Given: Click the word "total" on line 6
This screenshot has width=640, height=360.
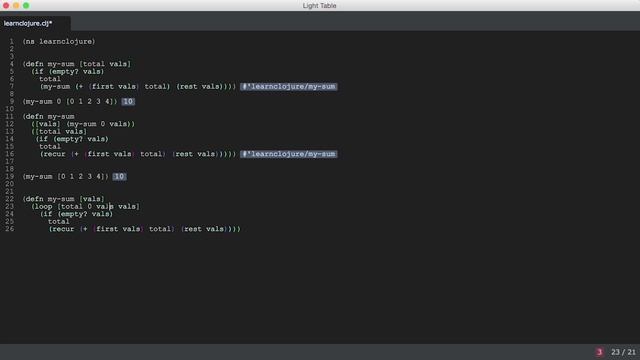Looking at the screenshot, I should pos(50,79).
